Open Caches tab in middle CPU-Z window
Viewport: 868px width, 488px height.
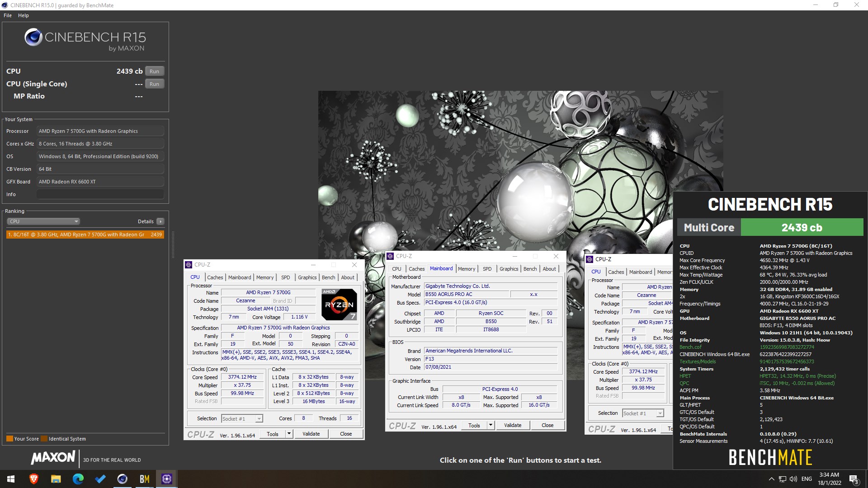click(x=417, y=269)
